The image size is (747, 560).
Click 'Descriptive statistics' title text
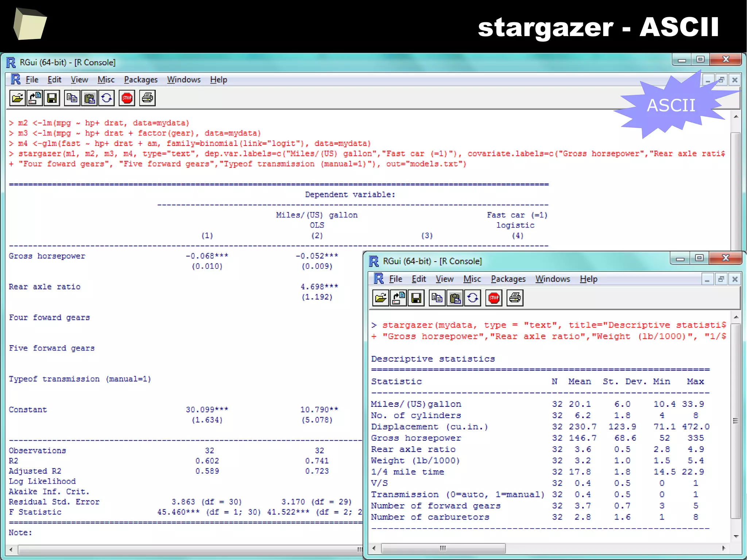tap(433, 359)
